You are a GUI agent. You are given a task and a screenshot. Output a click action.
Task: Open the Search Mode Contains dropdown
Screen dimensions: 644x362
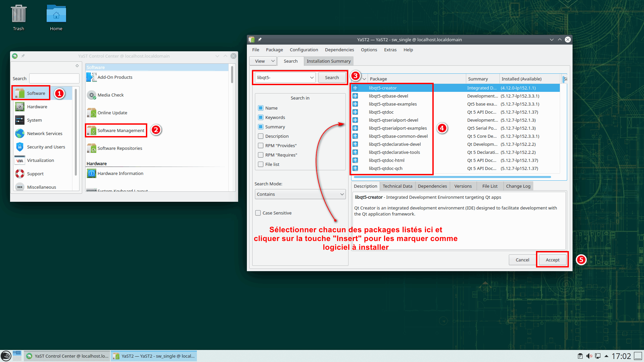coord(300,194)
